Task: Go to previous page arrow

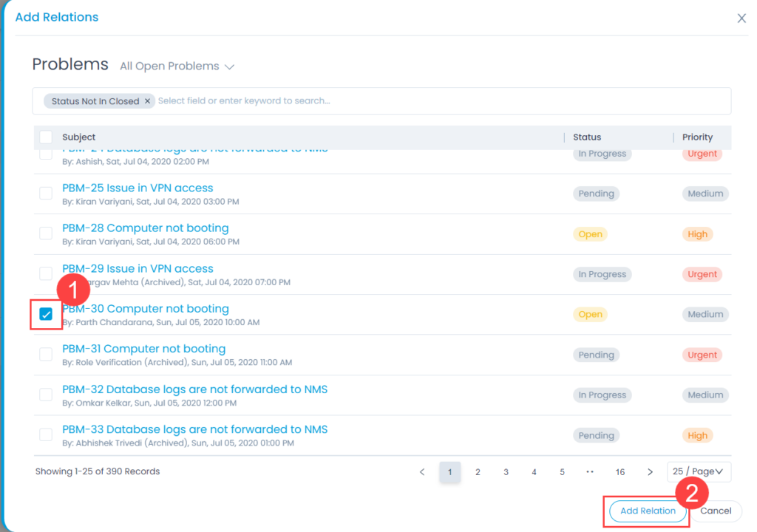Action: [x=422, y=472]
